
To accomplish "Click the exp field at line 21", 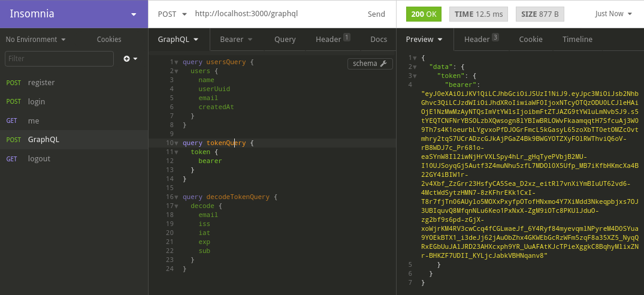I will click(204, 242).
